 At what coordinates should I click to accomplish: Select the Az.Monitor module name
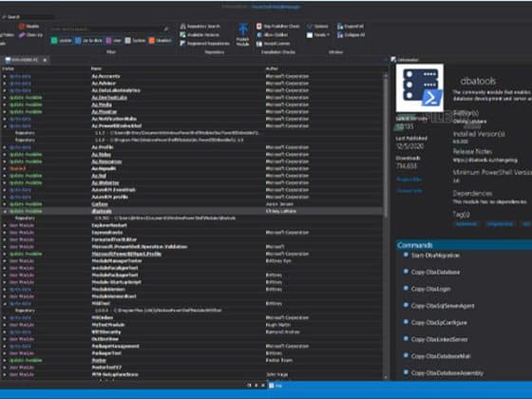[x=104, y=112]
